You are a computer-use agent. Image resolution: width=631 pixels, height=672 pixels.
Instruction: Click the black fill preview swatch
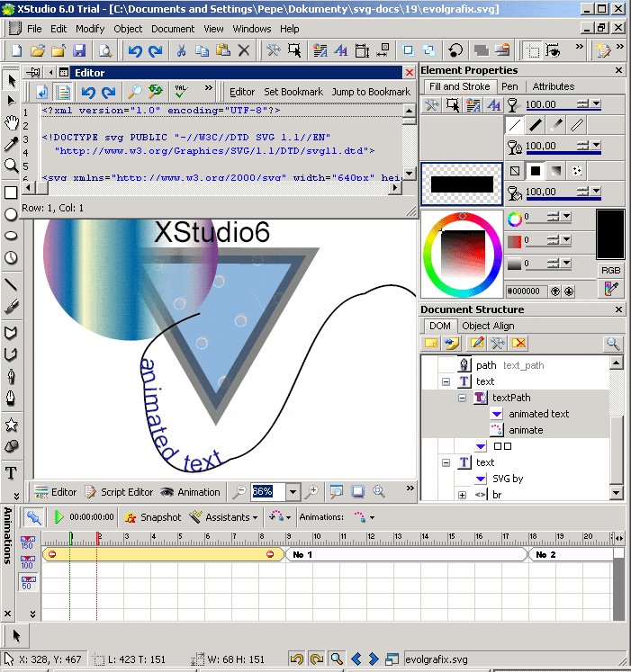(x=462, y=184)
